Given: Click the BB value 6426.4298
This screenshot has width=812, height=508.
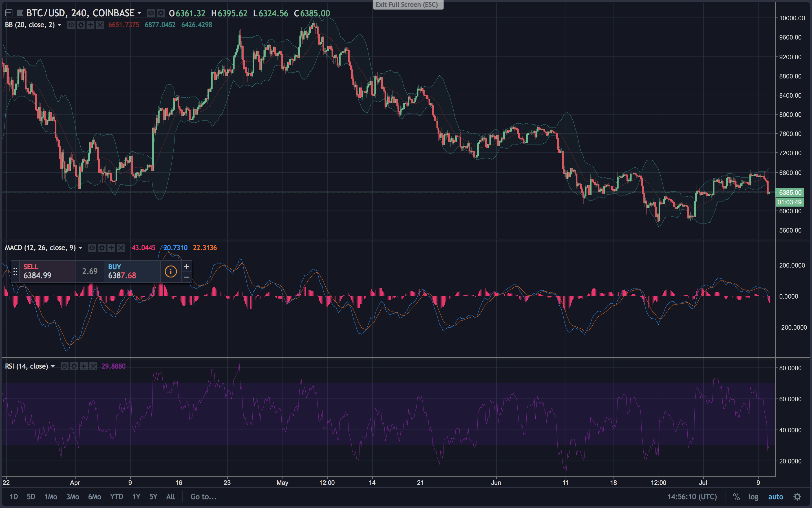Looking at the screenshot, I should (197, 25).
